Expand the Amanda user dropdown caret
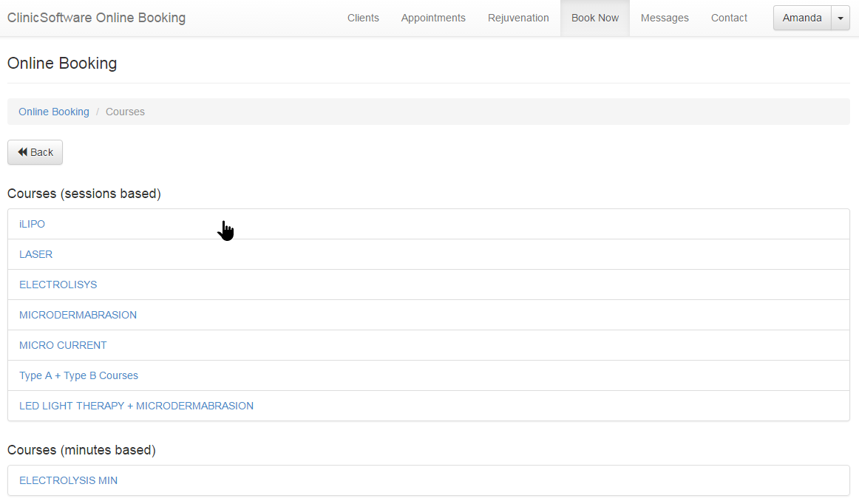 pos(841,18)
